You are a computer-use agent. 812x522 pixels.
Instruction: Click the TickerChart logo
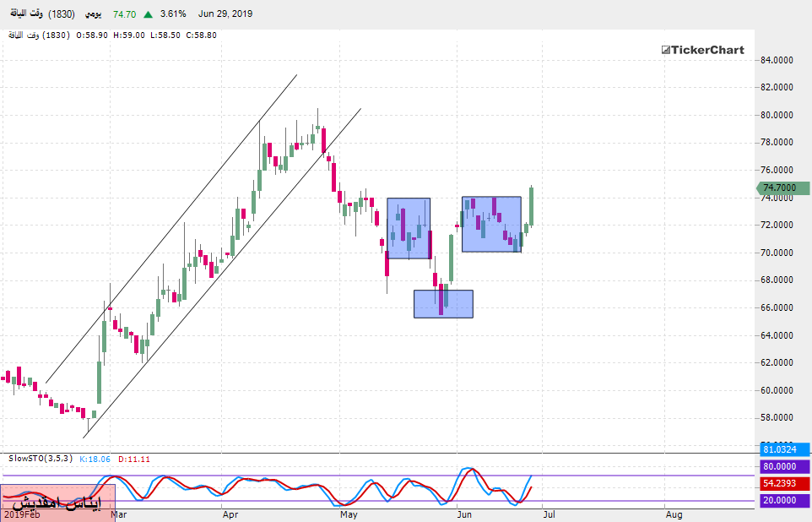click(x=702, y=50)
